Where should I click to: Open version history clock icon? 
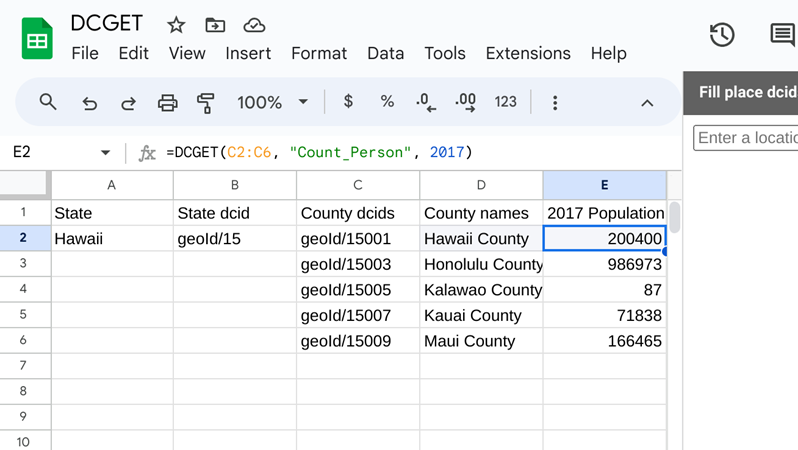pos(722,35)
